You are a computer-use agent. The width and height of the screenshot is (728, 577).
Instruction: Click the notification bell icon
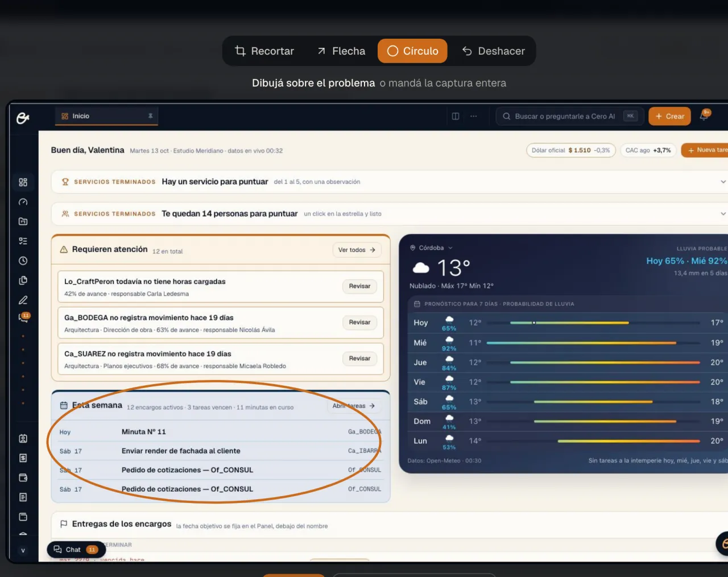pos(704,116)
